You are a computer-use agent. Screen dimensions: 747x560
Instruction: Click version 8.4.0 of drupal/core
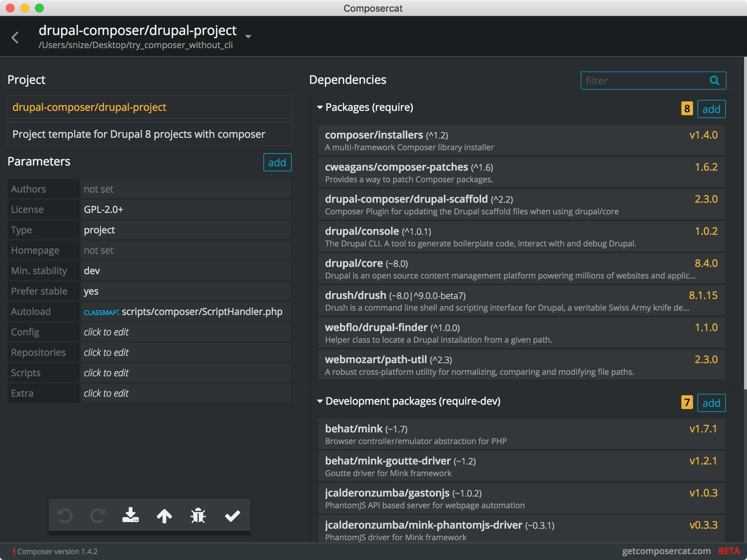[706, 263]
